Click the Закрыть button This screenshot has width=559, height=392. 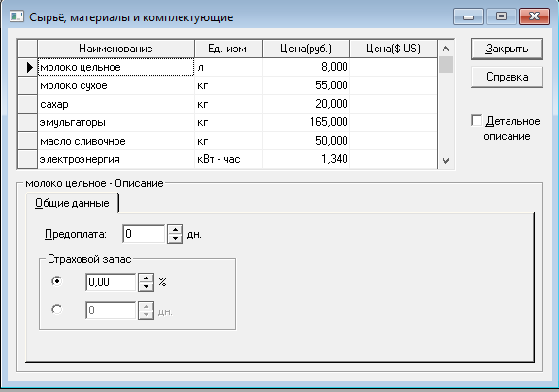click(507, 49)
